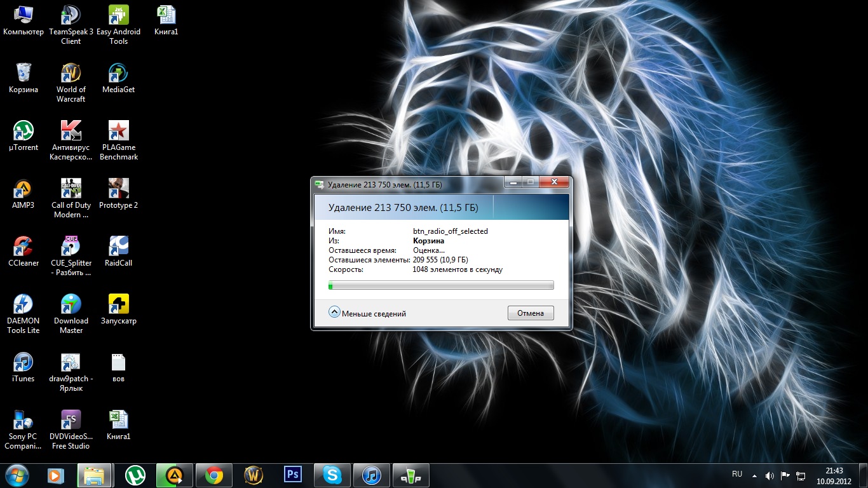Select the Книга1 file beside Easy Android Tools
The height and width of the screenshot is (488, 868).
166,20
